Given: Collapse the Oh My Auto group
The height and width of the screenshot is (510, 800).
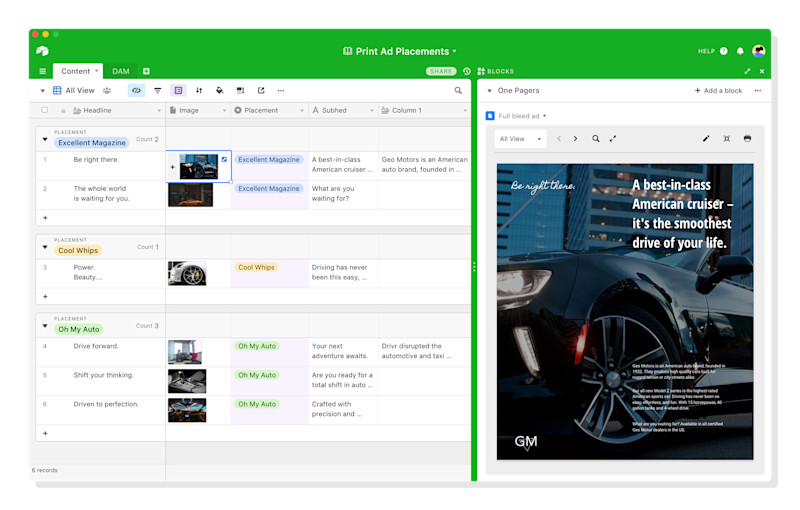Looking at the screenshot, I should pos(45,325).
